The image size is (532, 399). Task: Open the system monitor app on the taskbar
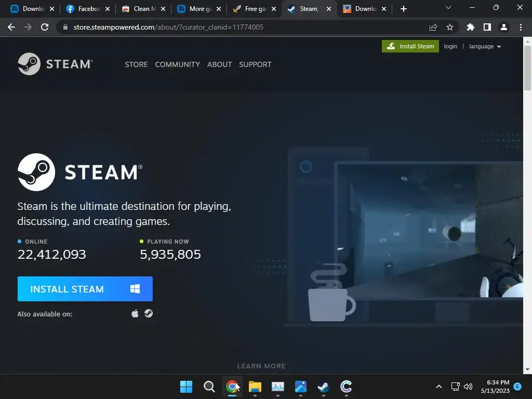coord(278,387)
